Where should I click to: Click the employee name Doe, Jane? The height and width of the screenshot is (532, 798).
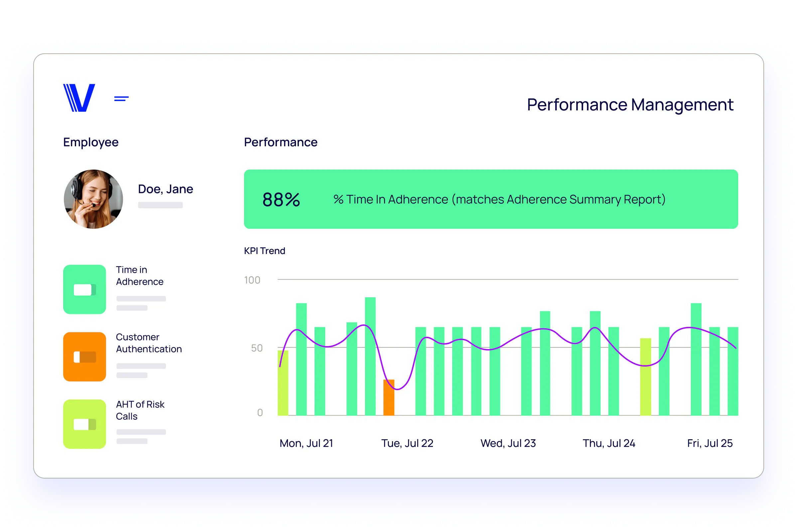click(x=166, y=189)
